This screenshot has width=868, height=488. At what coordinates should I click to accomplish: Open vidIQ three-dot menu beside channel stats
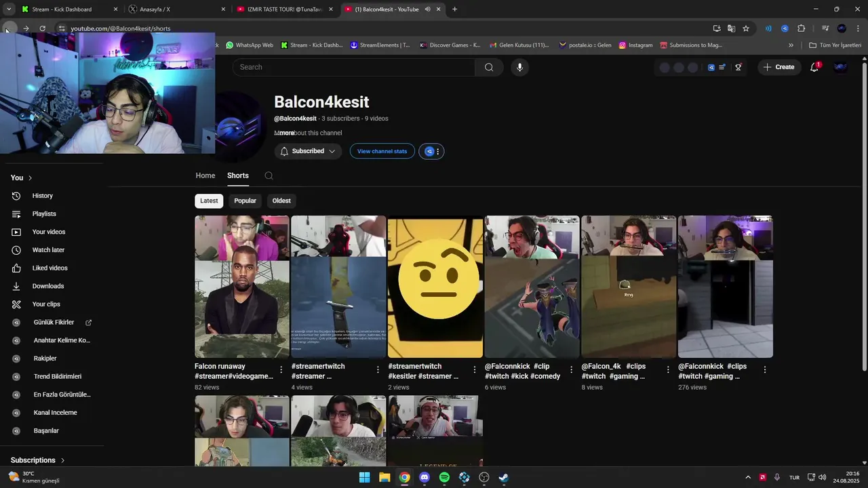point(438,151)
